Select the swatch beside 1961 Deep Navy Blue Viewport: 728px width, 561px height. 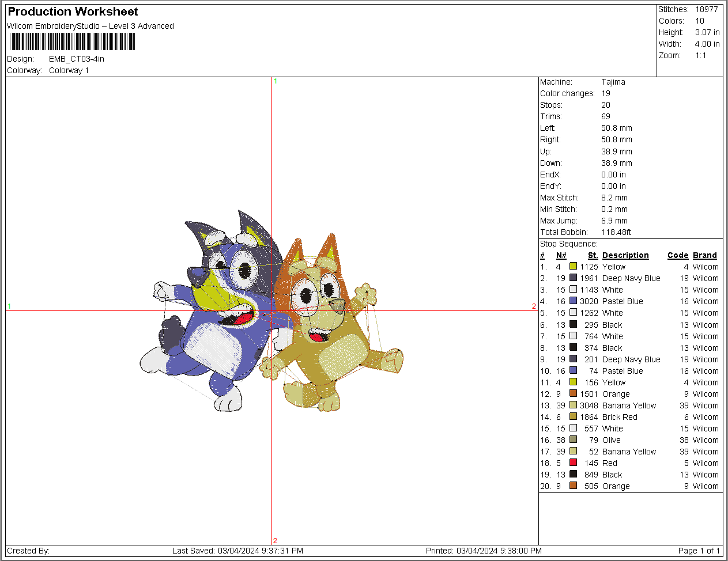click(573, 278)
